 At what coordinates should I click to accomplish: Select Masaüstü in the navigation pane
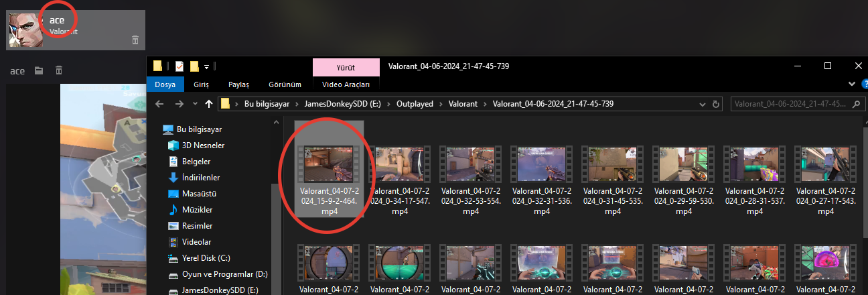point(200,193)
